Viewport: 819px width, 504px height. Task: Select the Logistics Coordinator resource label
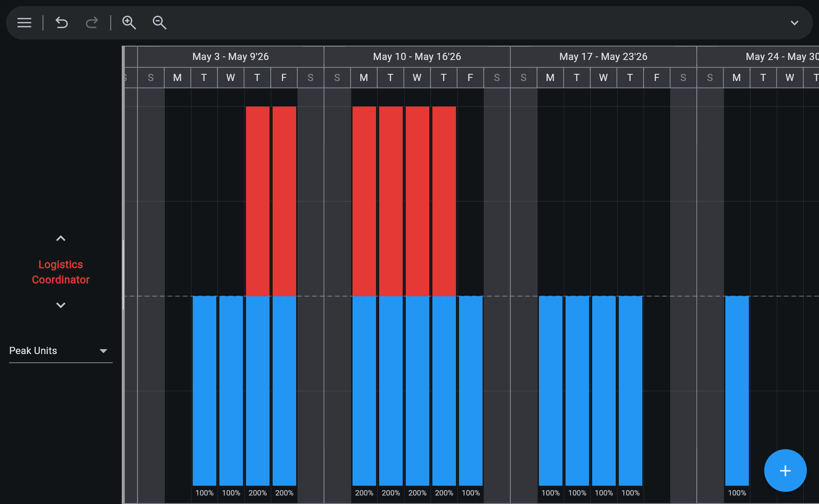[60, 272]
